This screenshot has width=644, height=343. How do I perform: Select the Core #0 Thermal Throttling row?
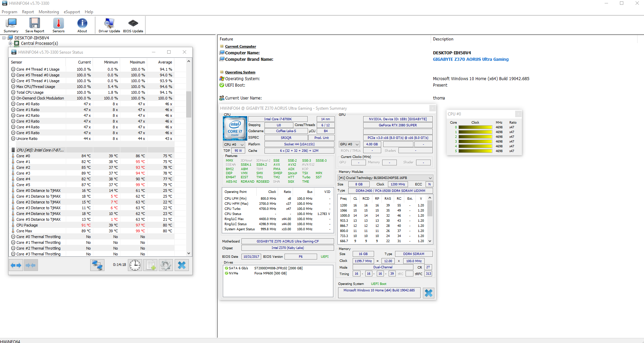[92, 237]
